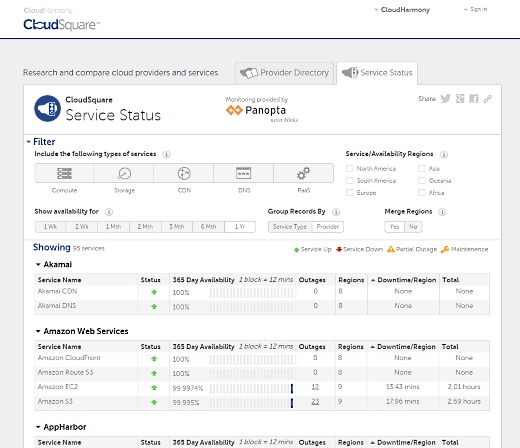This screenshot has height=448, width=520.
Task: Click the status arrow for Amazon S3
Action: (x=154, y=402)
